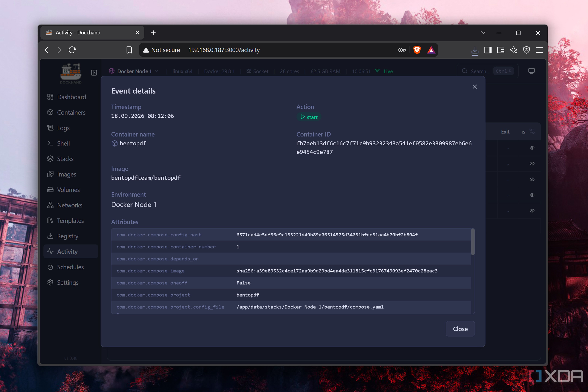This screenshot has height=392, width=588.
Task: Open Containers in the sidebar
Action: [71, 112]
